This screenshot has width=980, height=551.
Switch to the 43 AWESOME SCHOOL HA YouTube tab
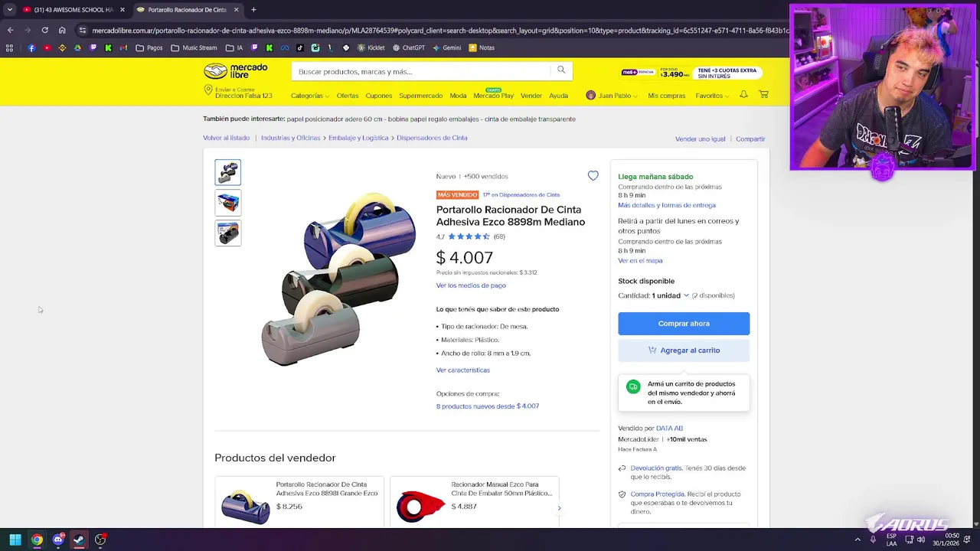[73, 10]
